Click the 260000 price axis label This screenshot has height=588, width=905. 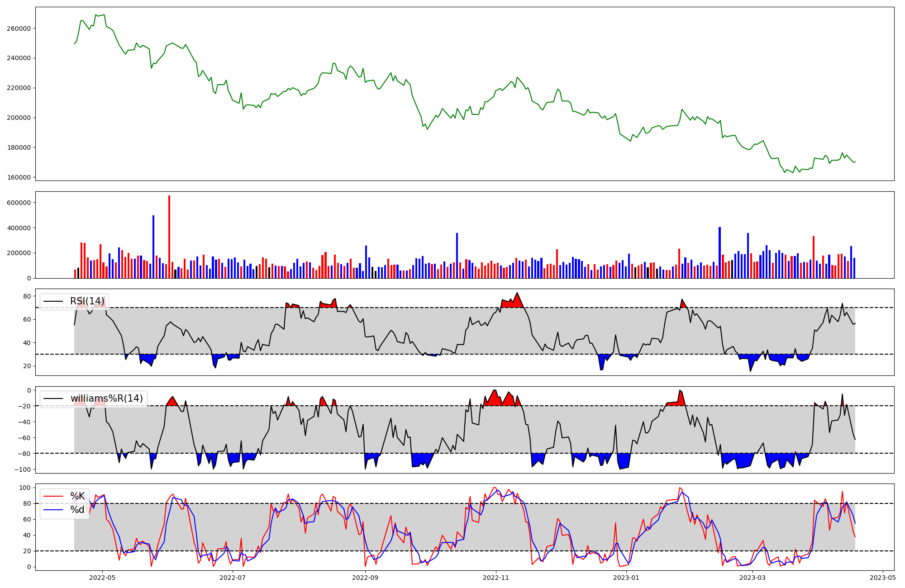click(x=19, y=28)
